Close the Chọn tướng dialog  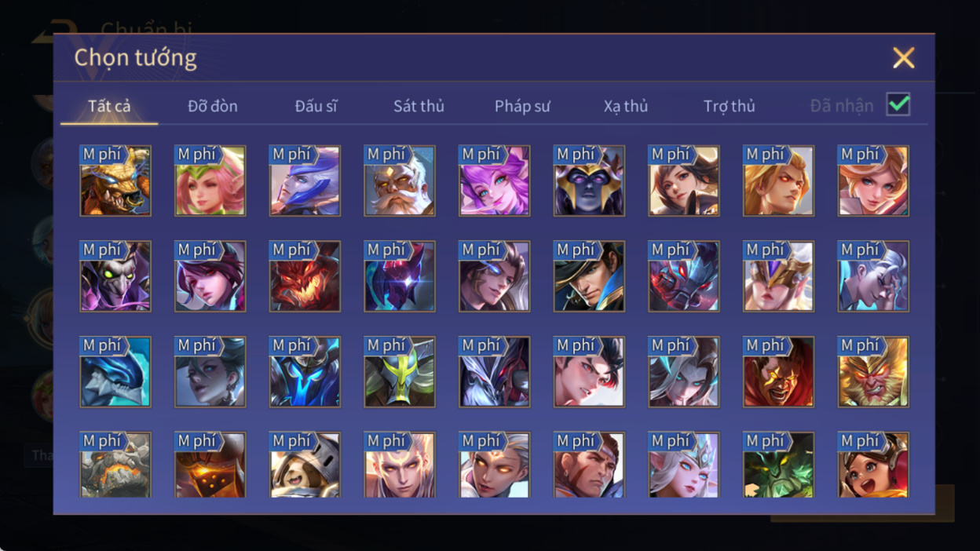pyautogui.click(x=904, y=57)
